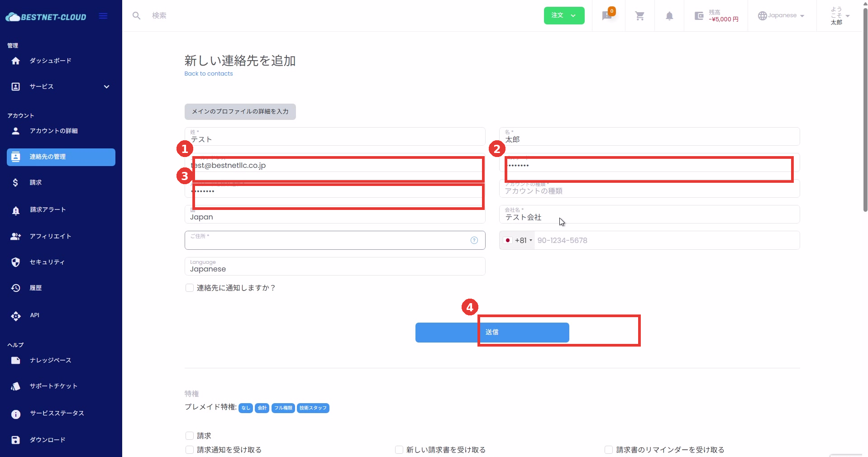The image size is (868, 457).
Task: Enable the 連絡先に通知しますか checkbox
Action: pyautogui.click(x=190, y=288)
